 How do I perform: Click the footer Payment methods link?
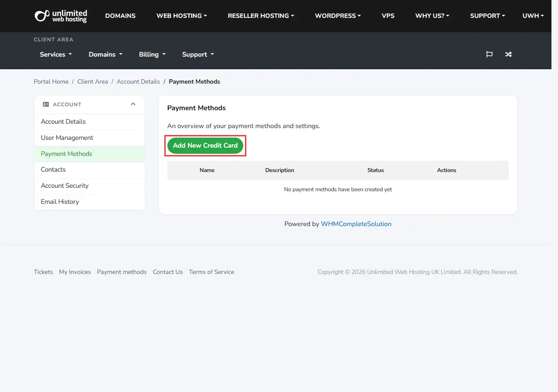(x=122, y=272)
